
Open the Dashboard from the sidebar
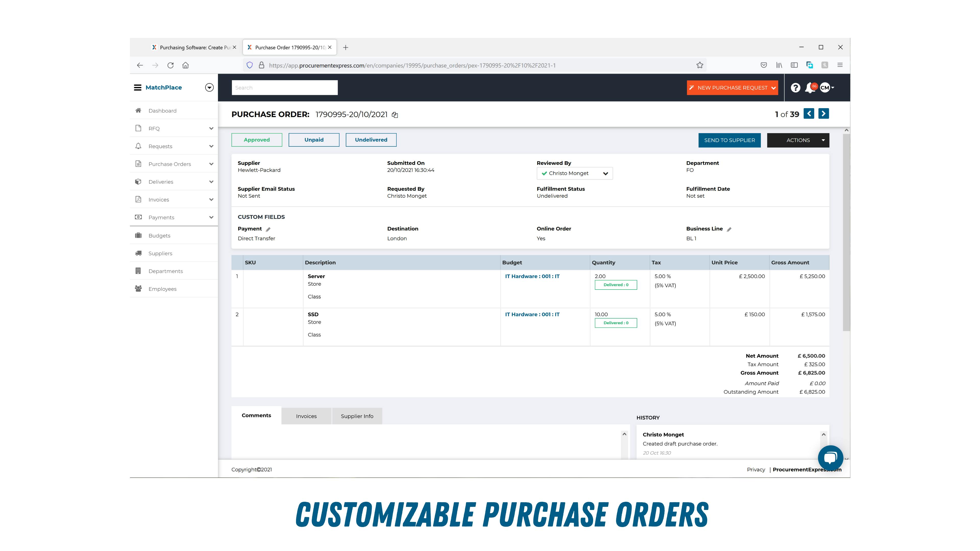(163, 110)
